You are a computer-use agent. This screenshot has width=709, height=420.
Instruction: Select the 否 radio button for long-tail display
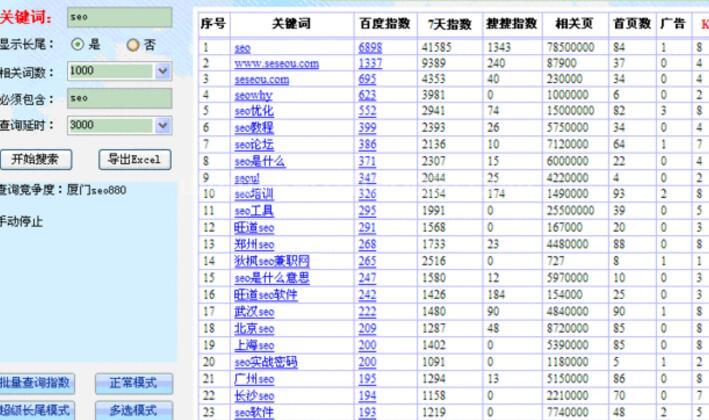(x=131, y=45)
